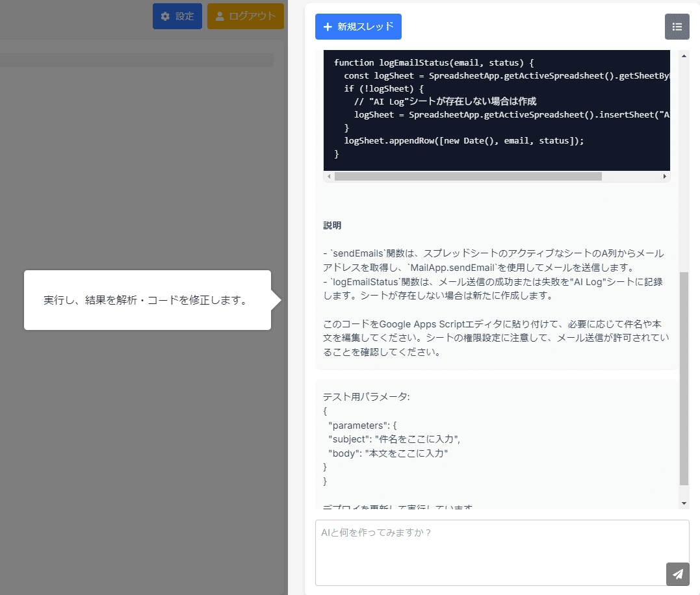Click the code block scroll left arrow
Image resolution: width=700 pixels, height=595 pixels.
(x=329, y=177)
